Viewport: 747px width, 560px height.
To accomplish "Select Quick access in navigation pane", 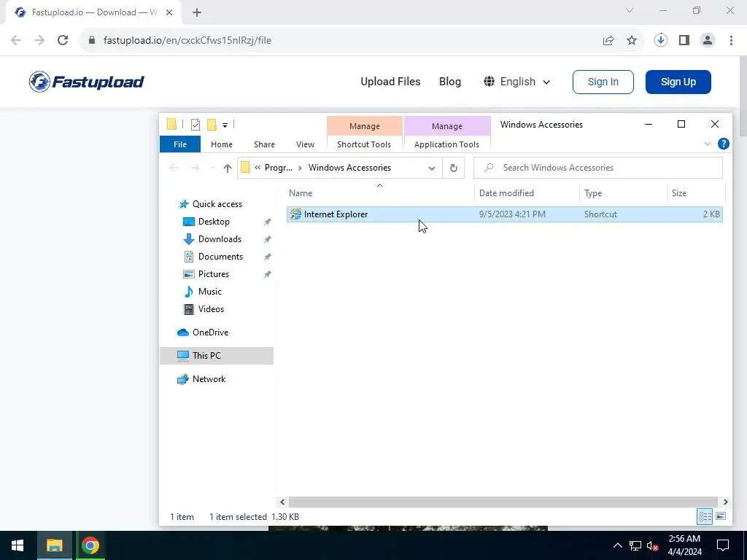I will click(x=217, y=204).
